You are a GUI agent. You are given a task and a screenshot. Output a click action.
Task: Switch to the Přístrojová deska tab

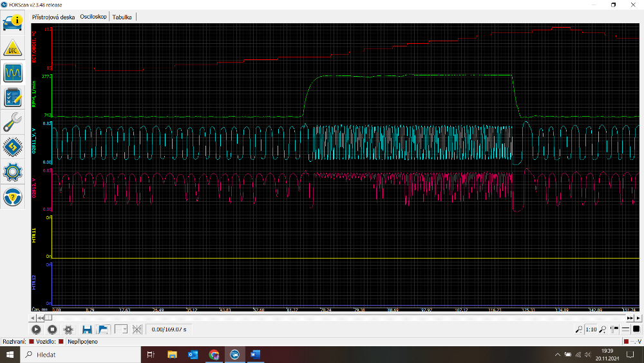tap(53, 17)
